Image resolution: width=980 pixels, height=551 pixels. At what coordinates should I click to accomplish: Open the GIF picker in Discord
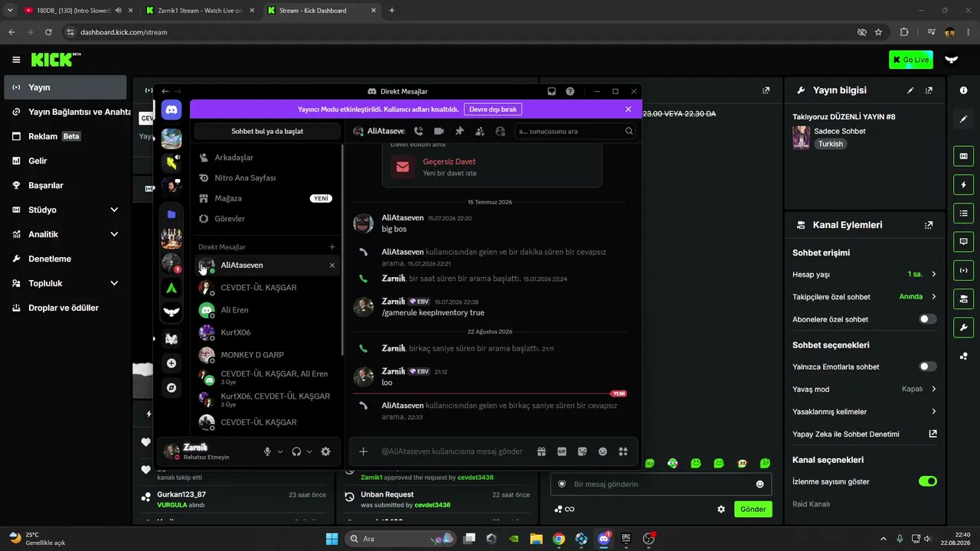(x=562, y=452)
